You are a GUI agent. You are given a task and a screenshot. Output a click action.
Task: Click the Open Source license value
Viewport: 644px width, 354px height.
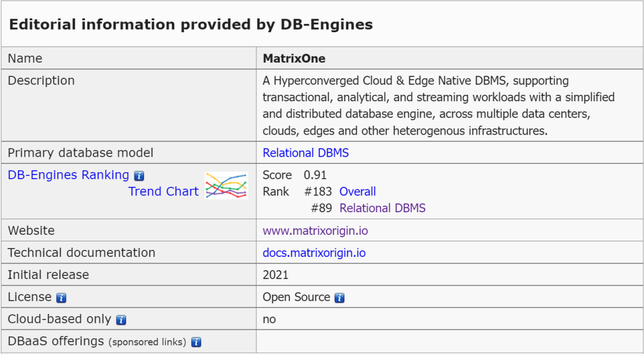tap(296, 297)
